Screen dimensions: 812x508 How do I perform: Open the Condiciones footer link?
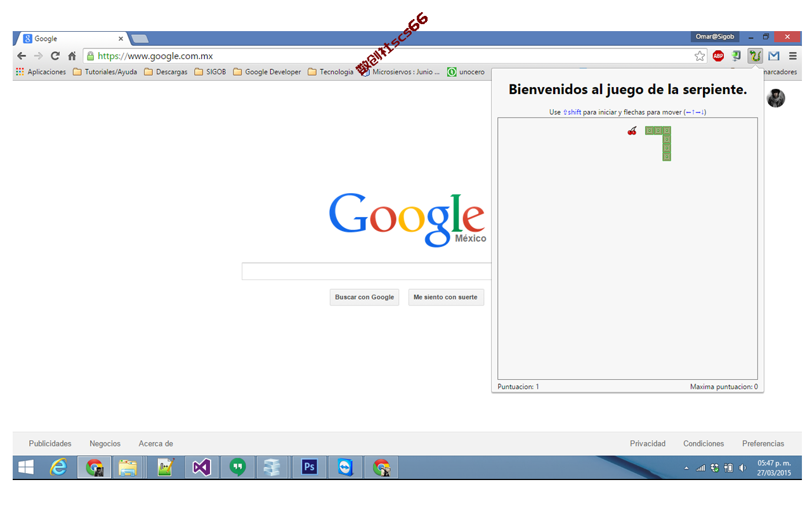[x=704, y=444]
